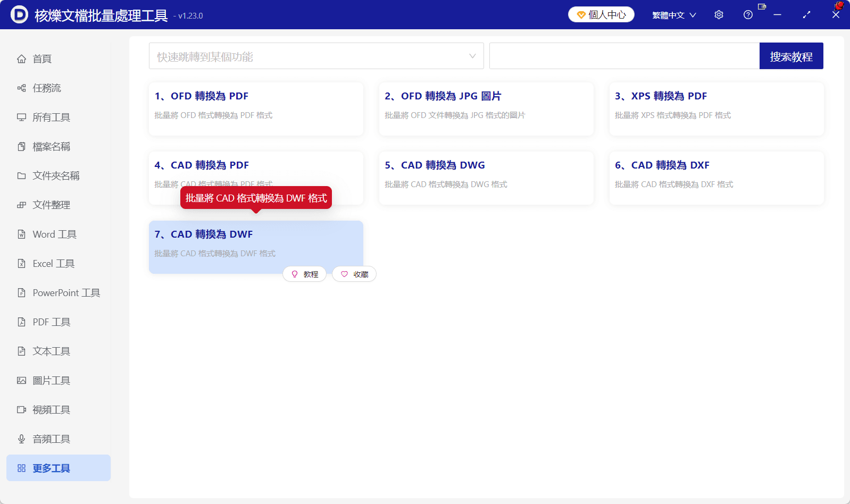Image resolution: width=850 pixels, height=504 pixels.
Task: Open the OFD 轉換為 JPG 圖片 card
Action: (x=486, y=109)
